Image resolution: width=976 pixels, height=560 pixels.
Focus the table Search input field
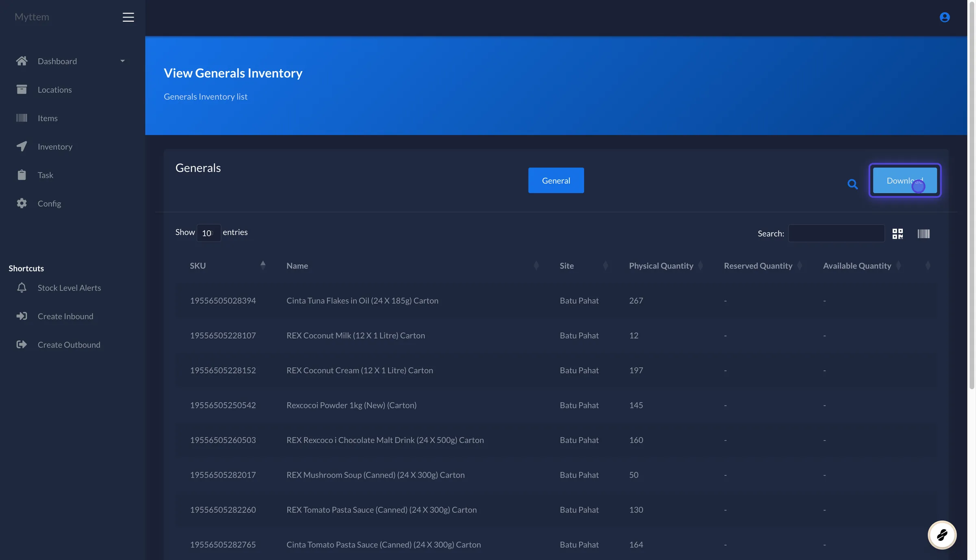point(836,233)
